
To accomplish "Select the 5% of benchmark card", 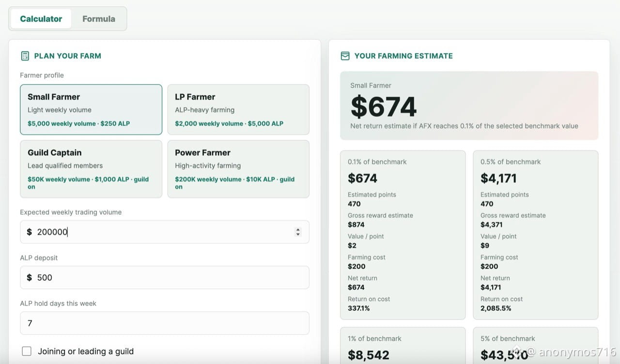I will [536, 346].
